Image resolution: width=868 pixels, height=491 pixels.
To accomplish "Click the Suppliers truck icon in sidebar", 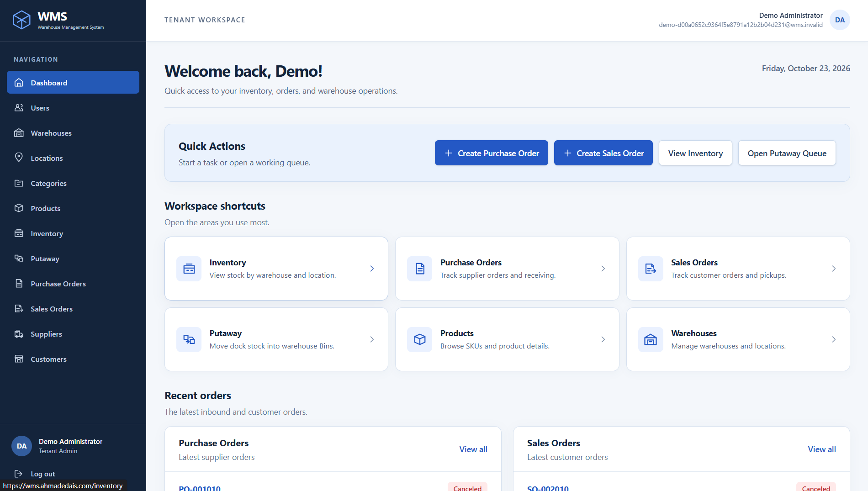I will [x=19, y=334].
